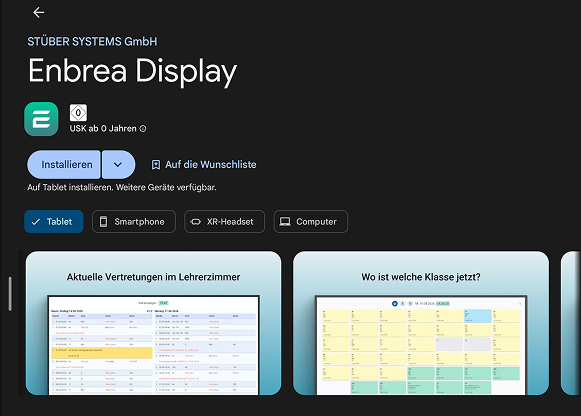Click the laptop computer icon

(285, 222)
